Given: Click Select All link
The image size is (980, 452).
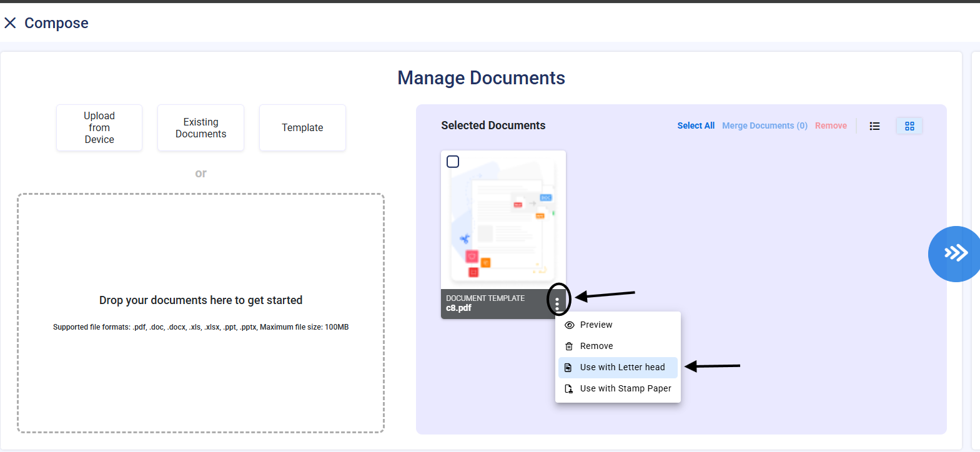Looking at the screenshot, I should (696, 125).
